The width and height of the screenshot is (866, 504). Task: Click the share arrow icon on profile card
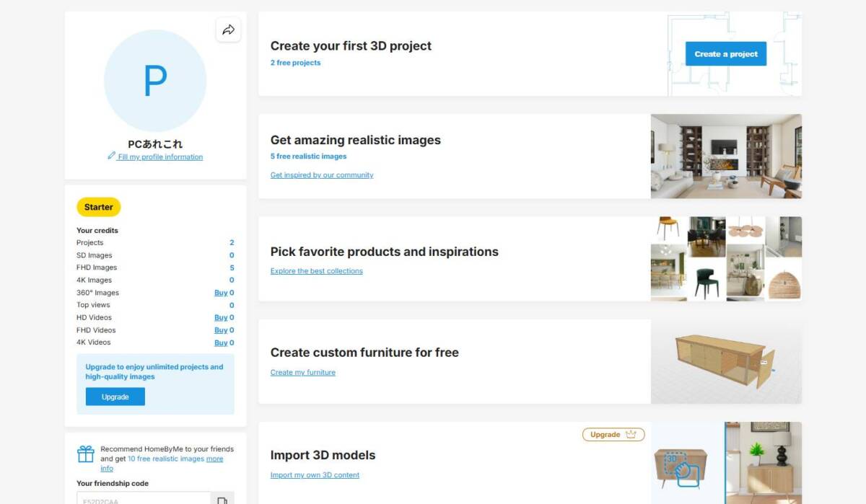point(228,30)
